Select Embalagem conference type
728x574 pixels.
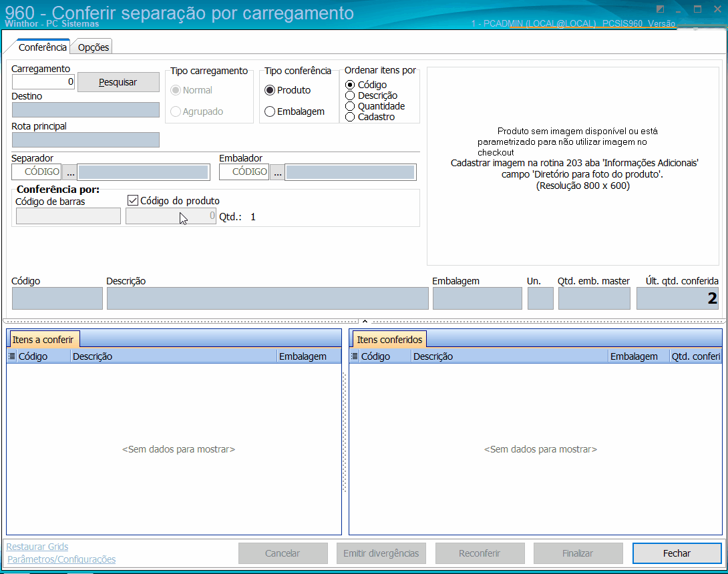(x=269, y=111)
